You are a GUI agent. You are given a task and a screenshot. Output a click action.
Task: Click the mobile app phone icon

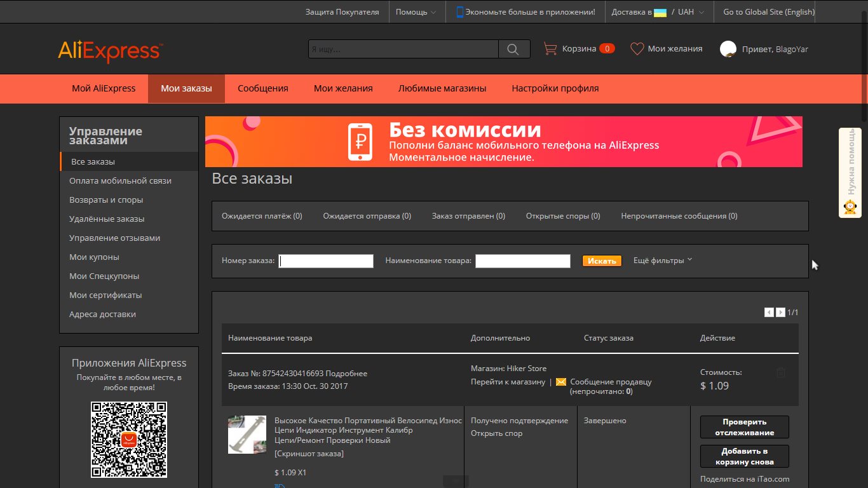point(460,11)
